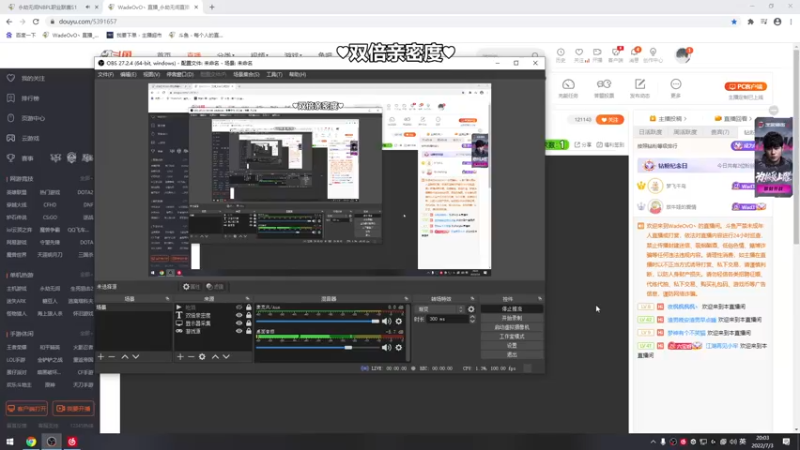Image resolution: width=800 pixels, height=450 pixels.
Task: Open 页游中心 icon in Douyu sidebar
Action: coord(11,118)
